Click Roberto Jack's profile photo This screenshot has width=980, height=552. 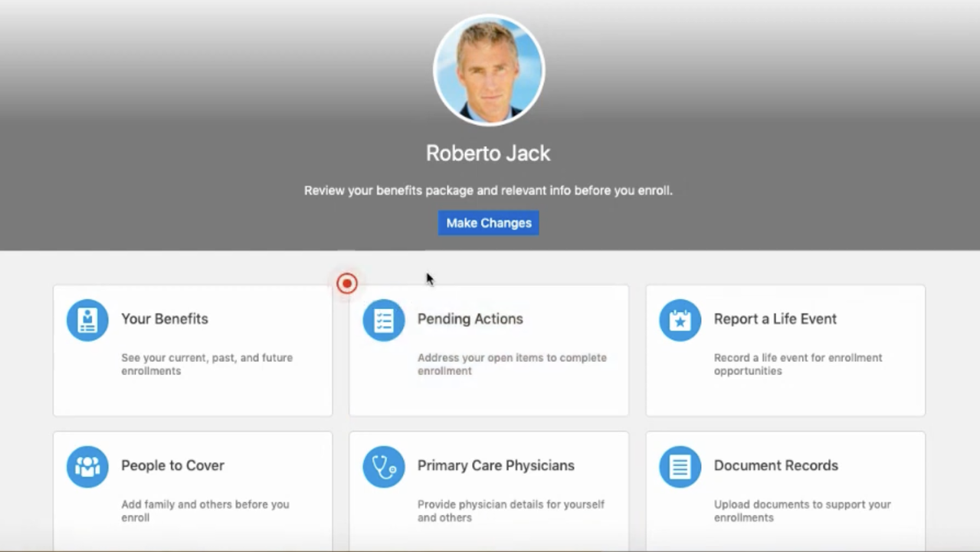[x=488, y=69]
